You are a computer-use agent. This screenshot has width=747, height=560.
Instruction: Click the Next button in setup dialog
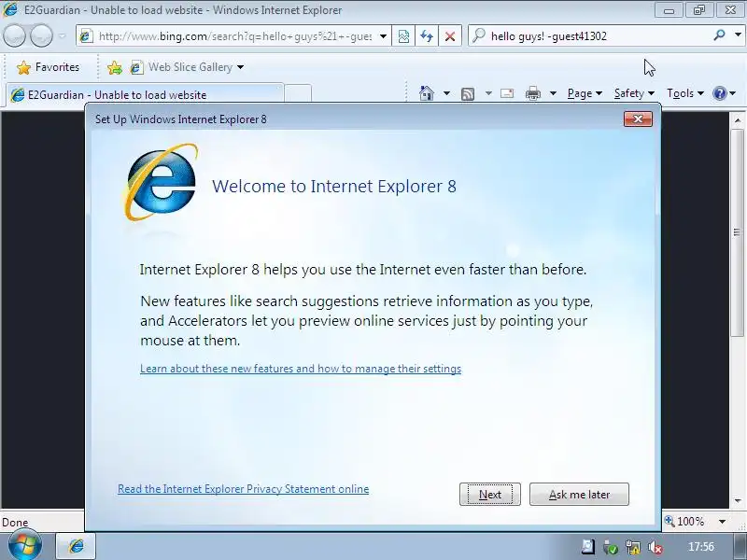pos(489,495)
